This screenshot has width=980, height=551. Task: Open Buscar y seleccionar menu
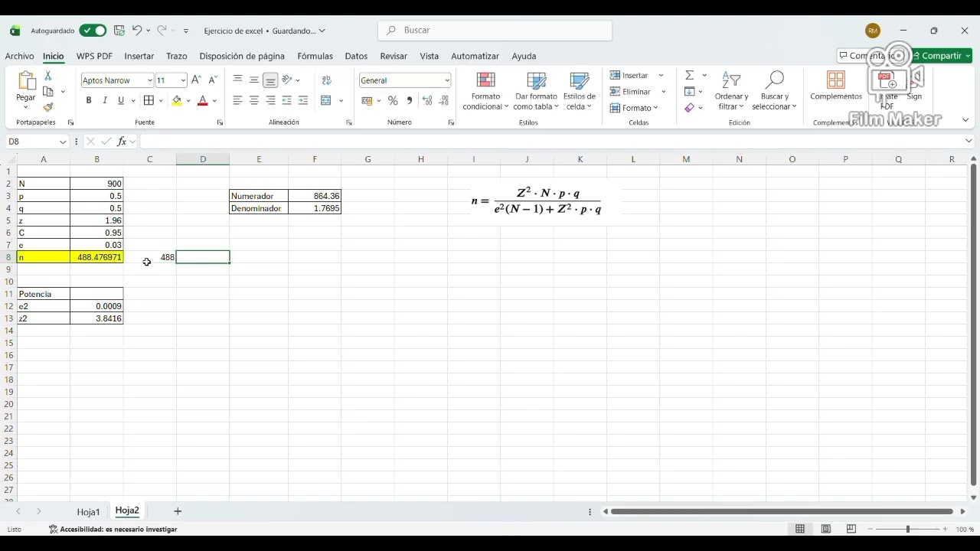(774, 91)
